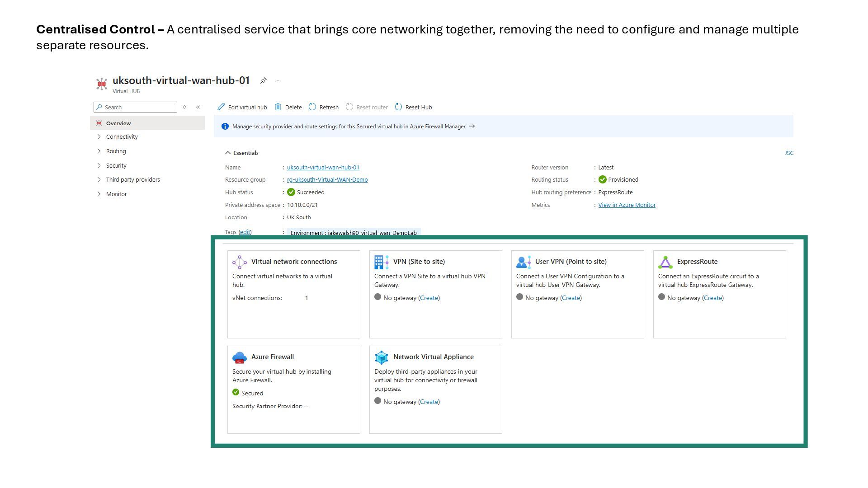Click the Firewall Manager banner message text
Viewport: 868px width, 488px height.
pyautogui.click(x=349, y=127)
